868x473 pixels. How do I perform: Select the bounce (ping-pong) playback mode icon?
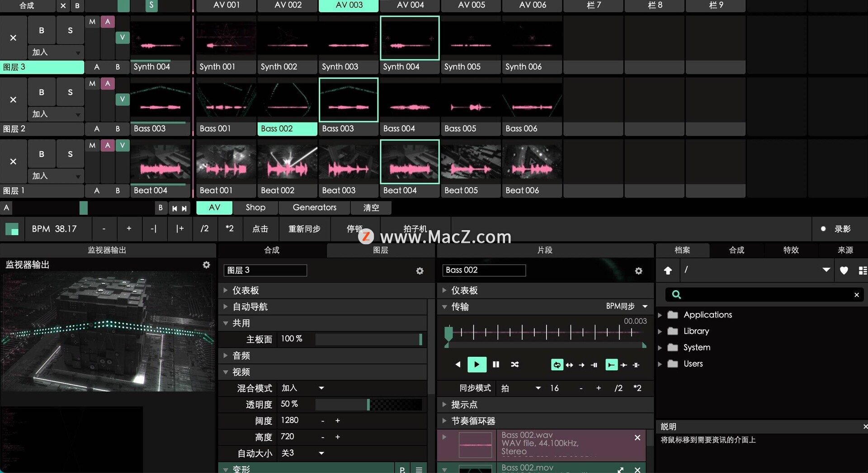pyautogui.click(x=570, y=365)
